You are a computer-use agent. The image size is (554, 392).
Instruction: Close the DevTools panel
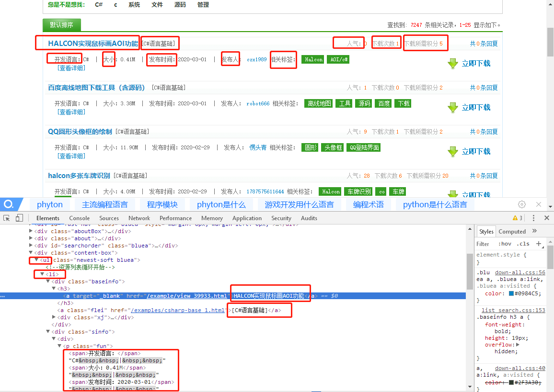[x=547, y=218]
